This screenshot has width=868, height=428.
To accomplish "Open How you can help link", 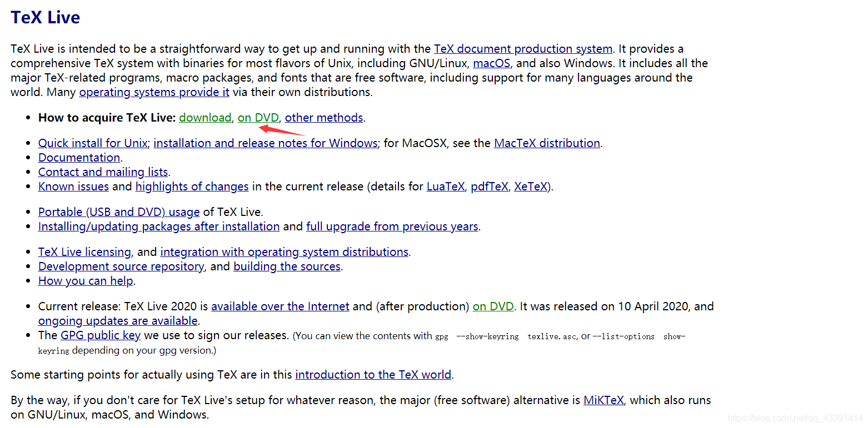I will (x=86, y=281).
